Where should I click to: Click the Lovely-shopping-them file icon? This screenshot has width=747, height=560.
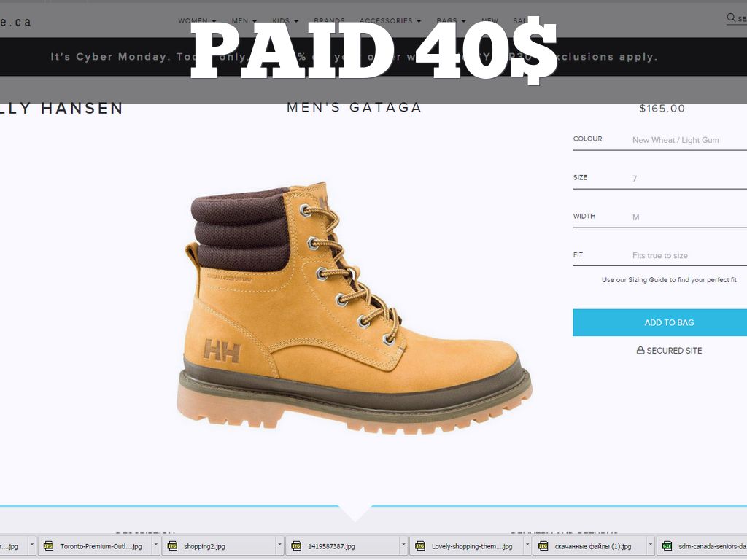pos(419,546)
